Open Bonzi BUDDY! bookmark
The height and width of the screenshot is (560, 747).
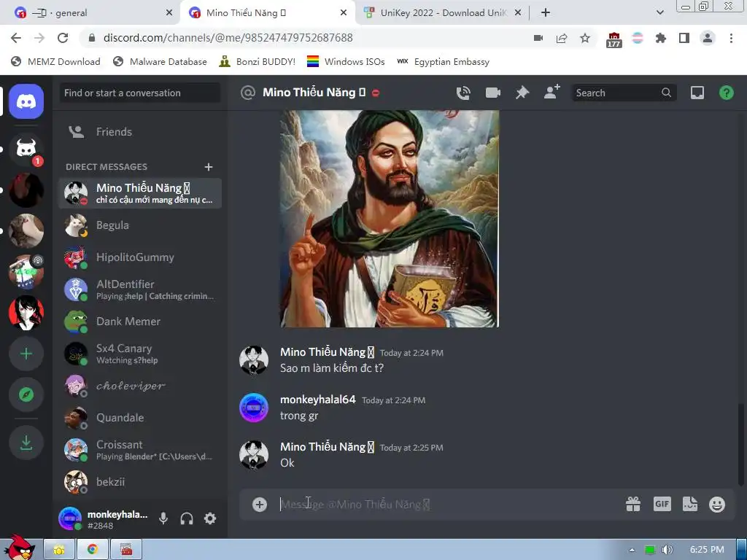pyautogui.click(x=258, y=61)
